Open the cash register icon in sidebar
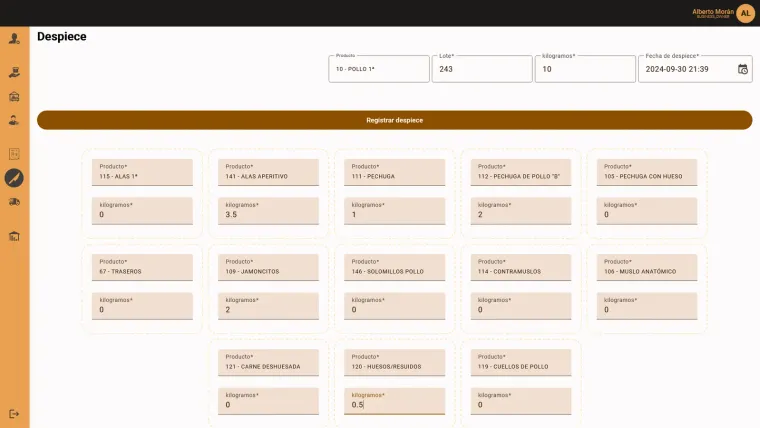The height and width of the screenshot is (428, 760). (14, 72)
